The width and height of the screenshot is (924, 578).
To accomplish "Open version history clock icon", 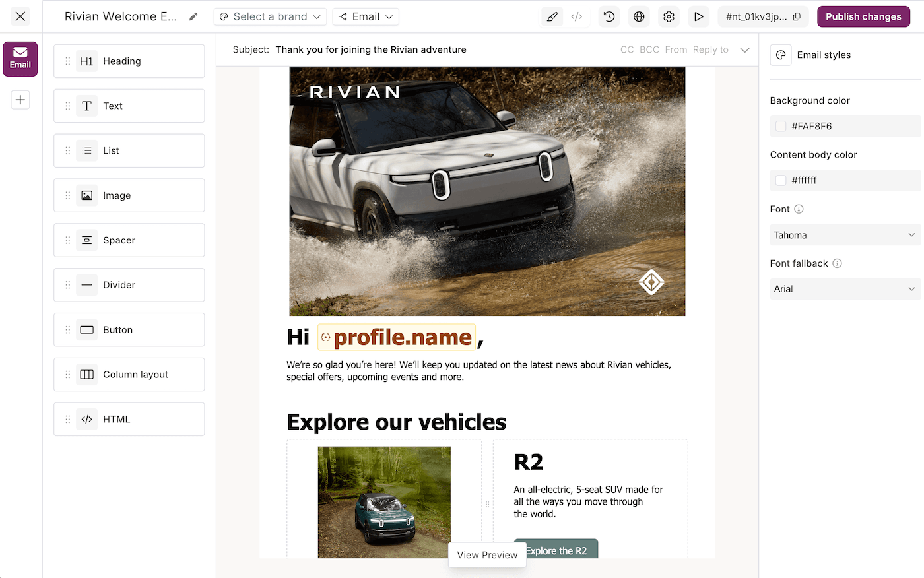I will pyautogui.click(x=609, y=16).
